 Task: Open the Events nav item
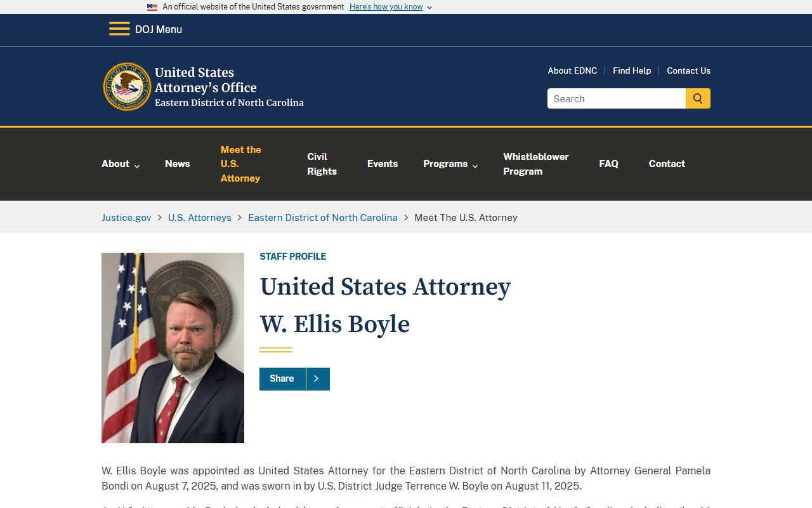[x=383, y=164]
